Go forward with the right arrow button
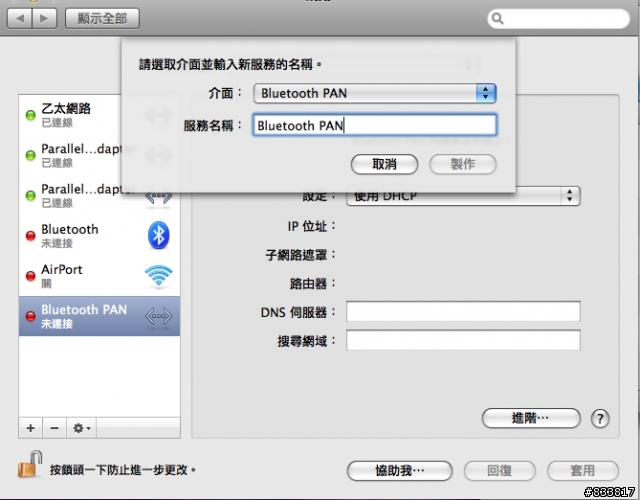The image size is (640, 500). (44, 18)
